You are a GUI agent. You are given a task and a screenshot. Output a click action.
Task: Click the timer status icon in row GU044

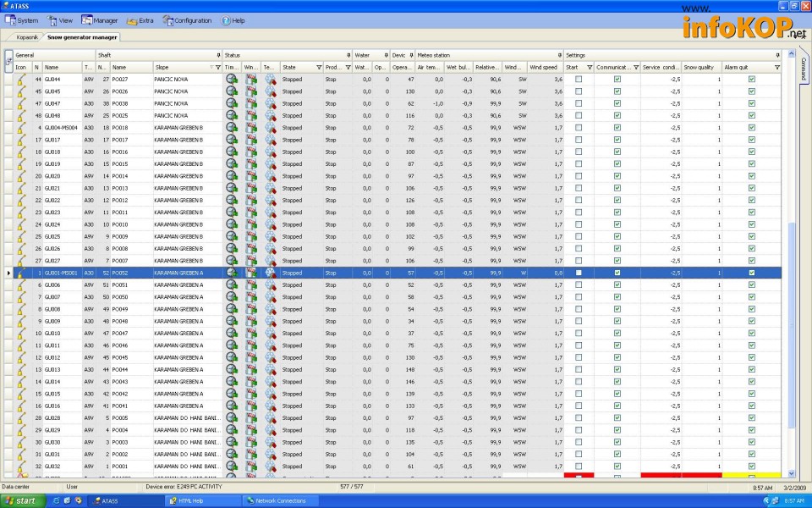(232, 79)
